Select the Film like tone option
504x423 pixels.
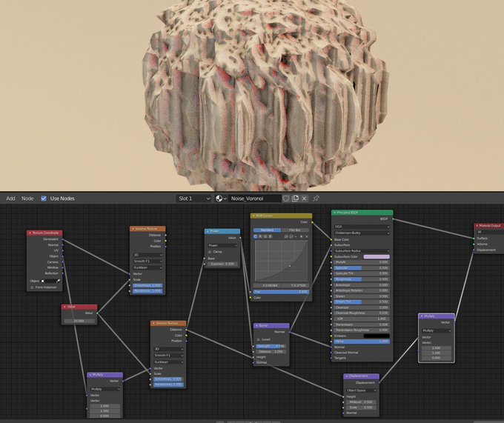click(x=295, y=230)
